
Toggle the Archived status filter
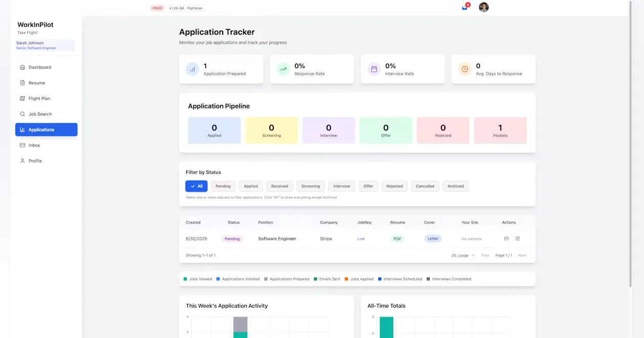click(456, 186)
